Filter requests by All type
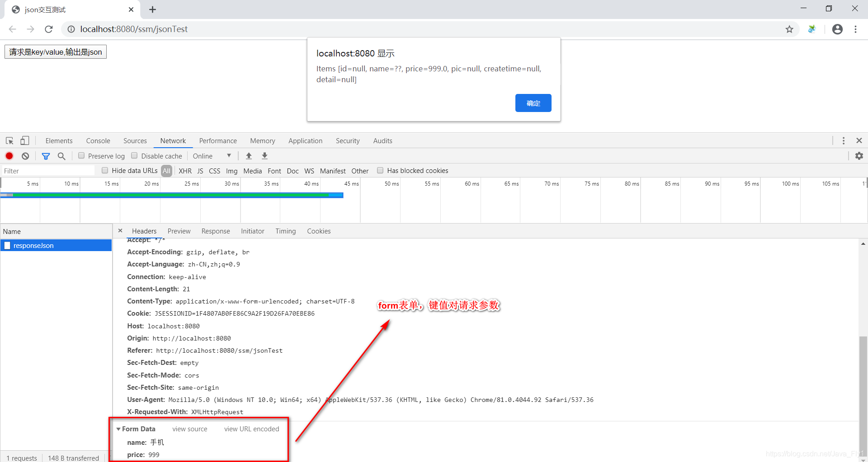The width and height of the screenshot is (868, 462). pyautogui.click(x=166, y=171)
